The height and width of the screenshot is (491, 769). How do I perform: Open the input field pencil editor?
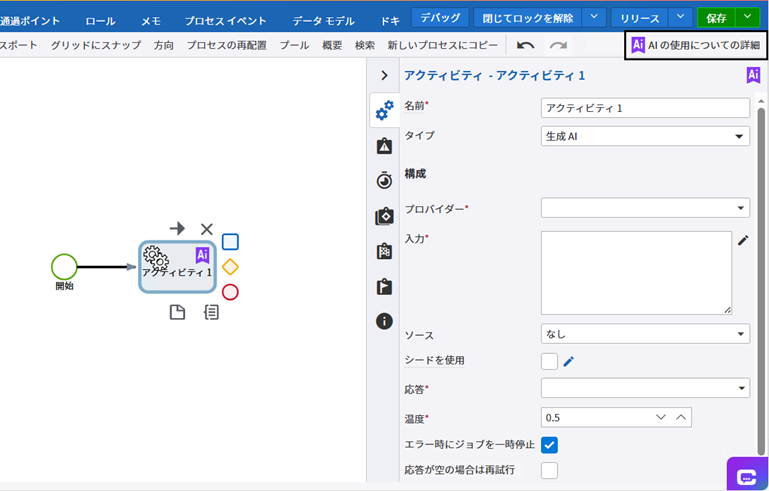(x=743, y=240)
